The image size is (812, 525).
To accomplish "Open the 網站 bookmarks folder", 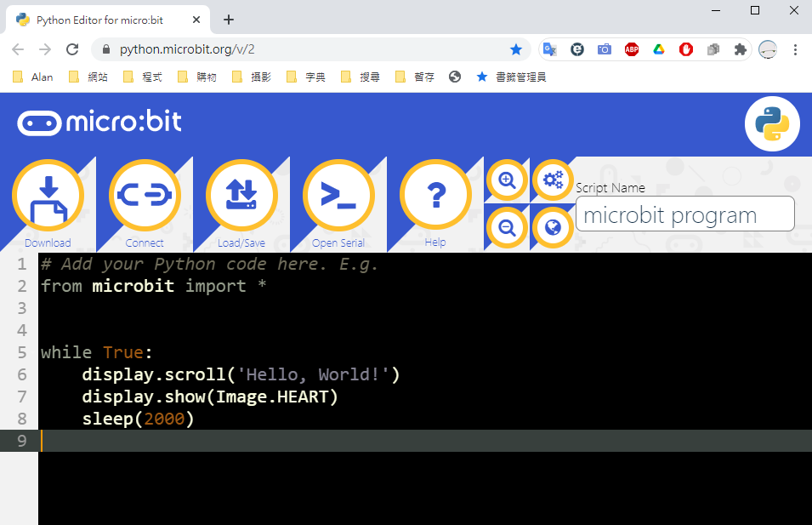I will click(88, 77).
